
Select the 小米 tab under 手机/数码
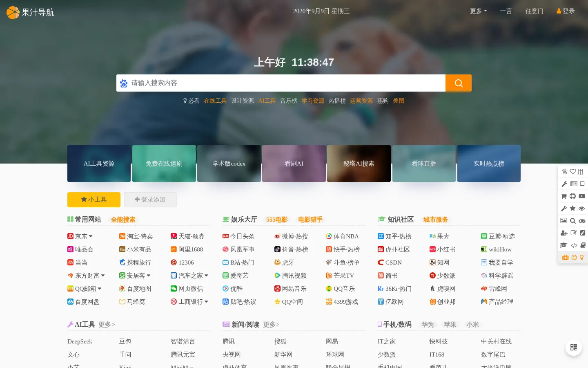click(472, 325)
